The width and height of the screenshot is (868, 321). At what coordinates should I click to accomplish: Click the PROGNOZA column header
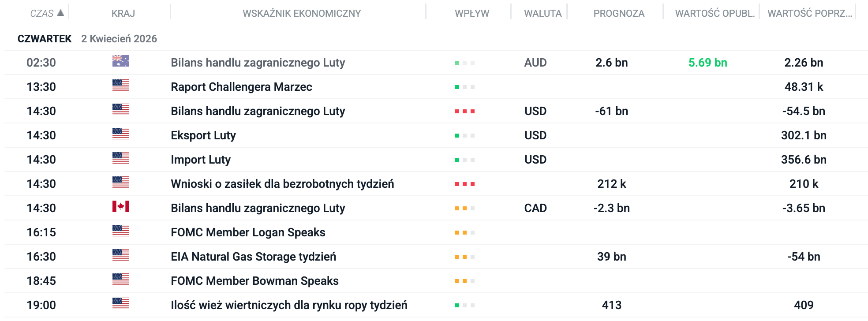pyautogui.click(x=619, y=14)
